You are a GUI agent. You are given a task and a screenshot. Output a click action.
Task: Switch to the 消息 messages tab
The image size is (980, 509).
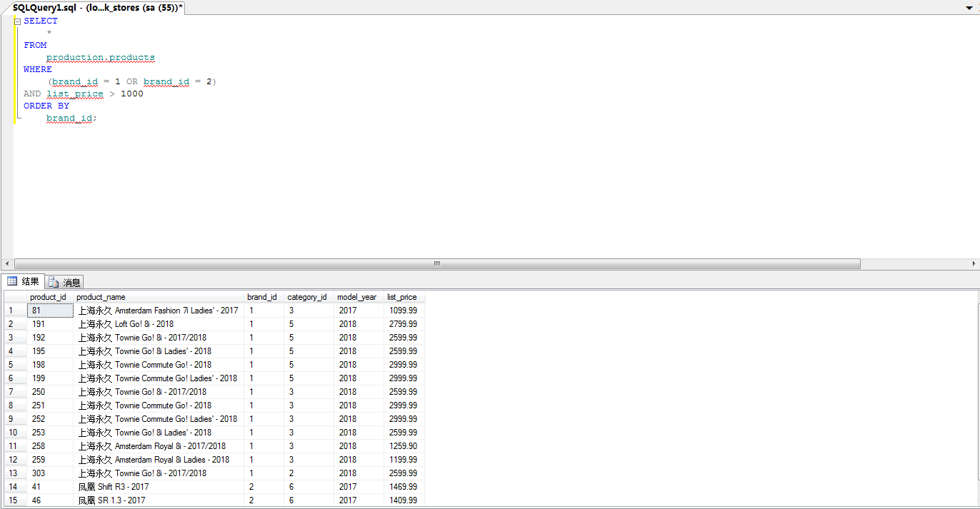click(x=65, y=283)
